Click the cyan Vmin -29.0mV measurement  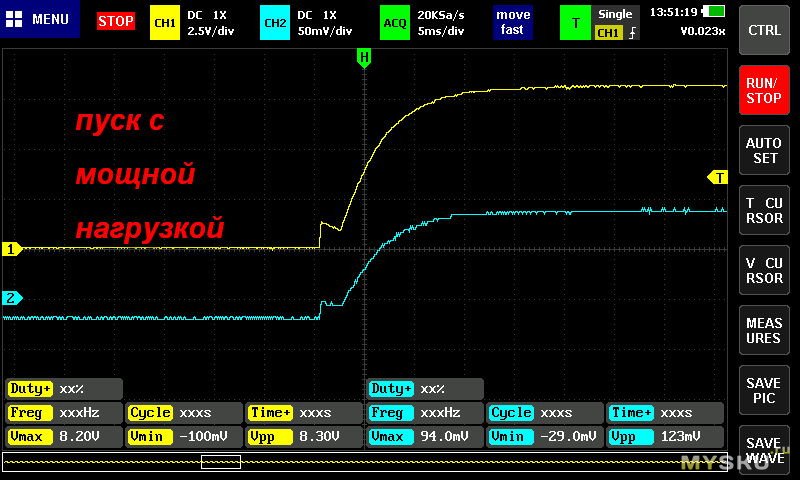(x=545, y=437)
